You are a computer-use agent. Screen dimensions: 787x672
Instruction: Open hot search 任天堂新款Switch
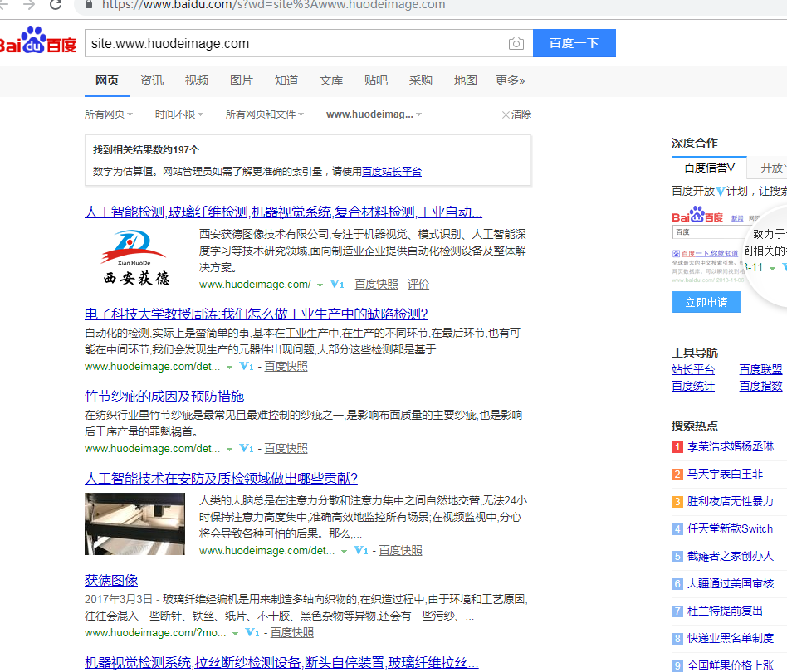(730, 528)
